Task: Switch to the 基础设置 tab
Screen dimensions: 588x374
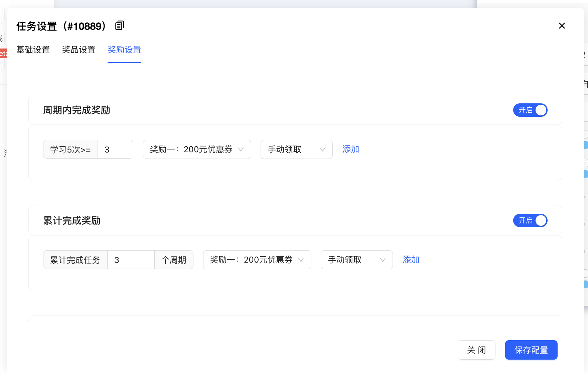Action: 33,50
